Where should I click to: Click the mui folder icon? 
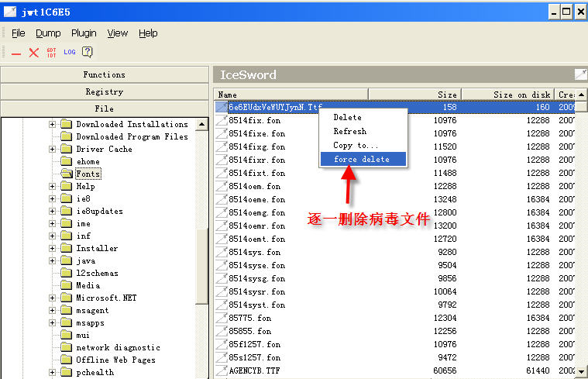67,335
